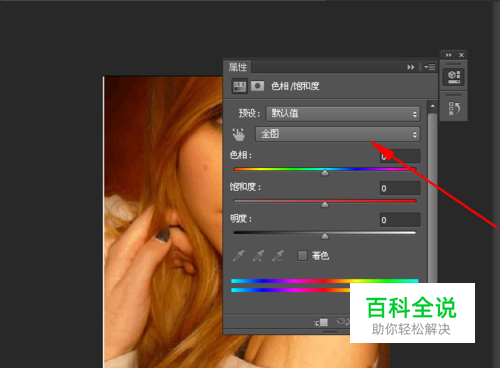Screen dimensions: 500x368
Task: Select the add-to-sample eyedropper
Action: [x=258, y=256]
